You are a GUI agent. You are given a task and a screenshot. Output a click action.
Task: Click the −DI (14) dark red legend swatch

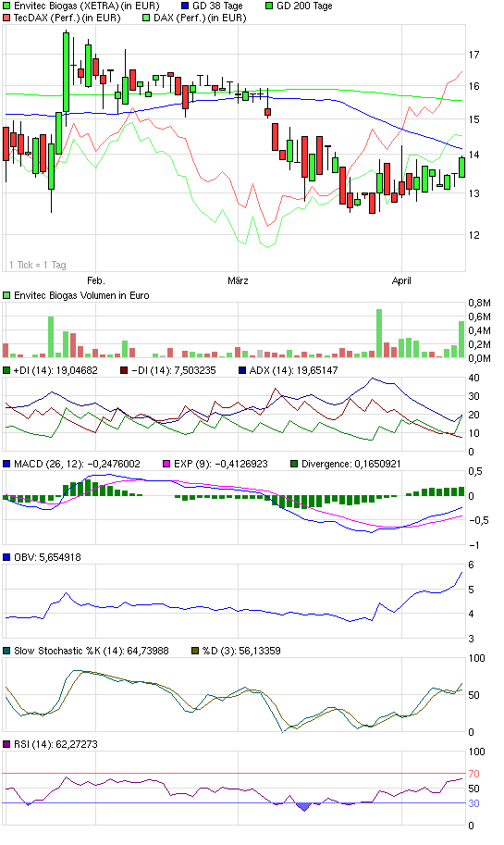124,370
